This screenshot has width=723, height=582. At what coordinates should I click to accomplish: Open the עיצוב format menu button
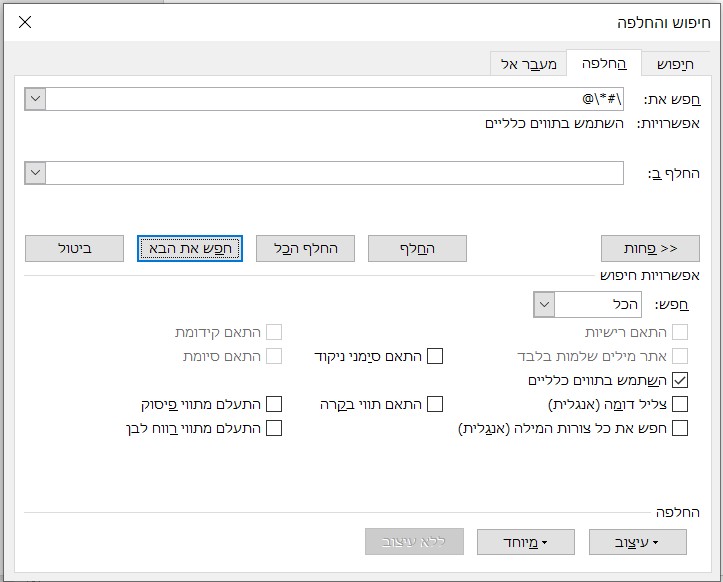637,543
